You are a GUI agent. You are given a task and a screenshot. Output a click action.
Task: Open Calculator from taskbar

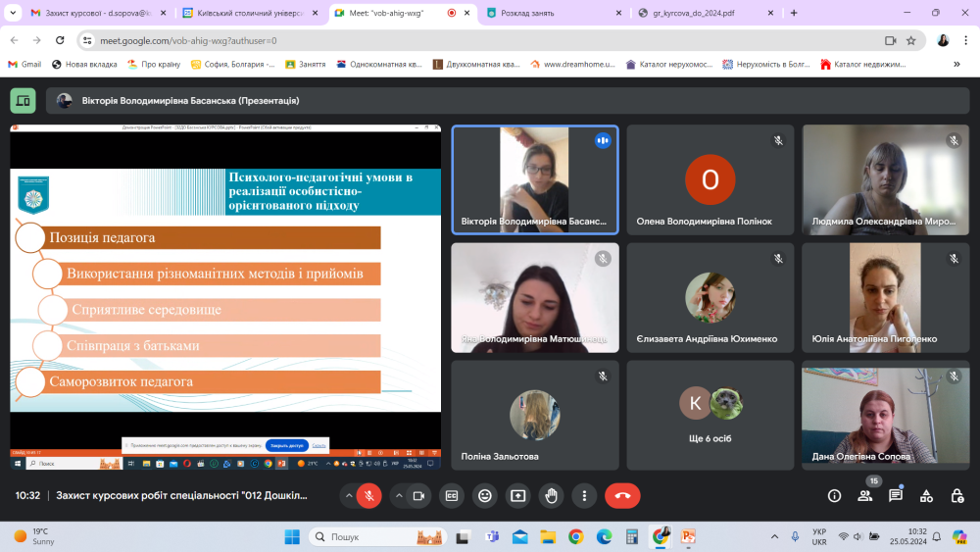coord(632,537)
